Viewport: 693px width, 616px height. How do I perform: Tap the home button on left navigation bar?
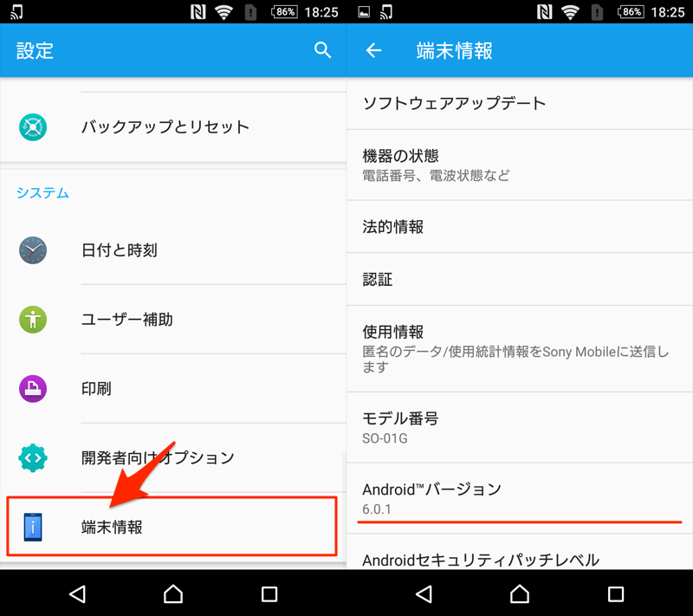tap(173, 593)
